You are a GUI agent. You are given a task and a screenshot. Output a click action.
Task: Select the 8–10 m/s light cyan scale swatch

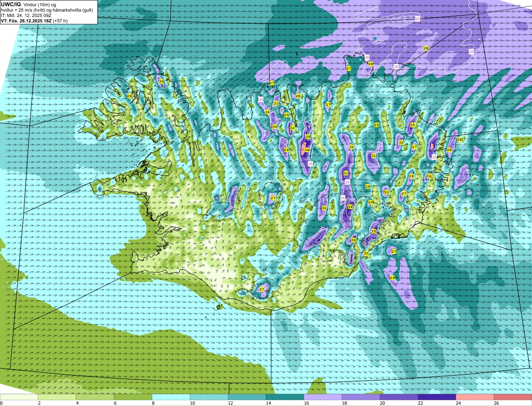click(171, 397)
